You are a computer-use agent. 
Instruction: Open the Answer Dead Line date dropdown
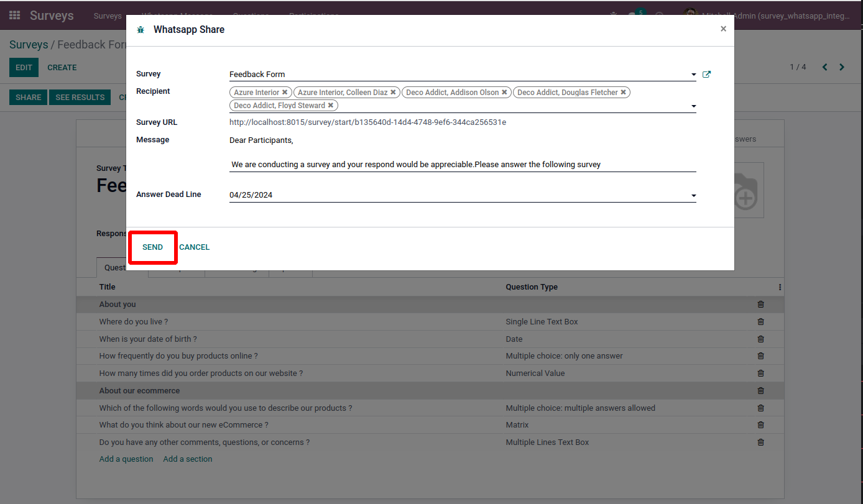pyautogui.click(x=693, y=196)
